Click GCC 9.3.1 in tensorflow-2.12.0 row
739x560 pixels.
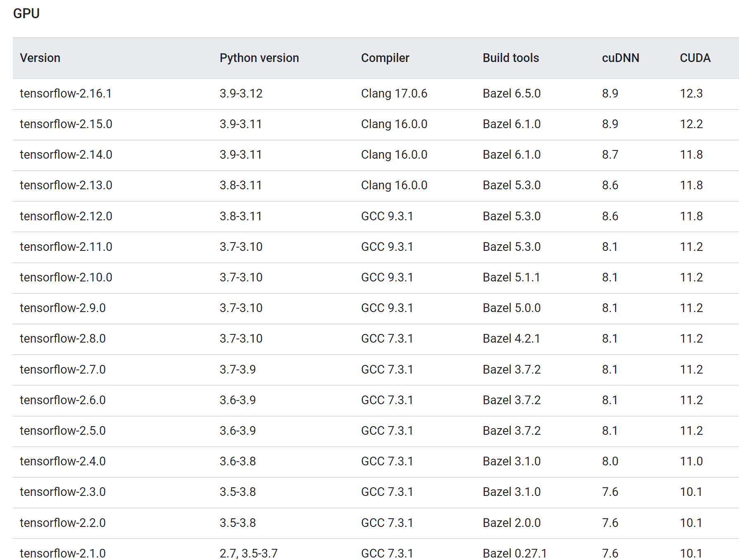pos(387,216)
